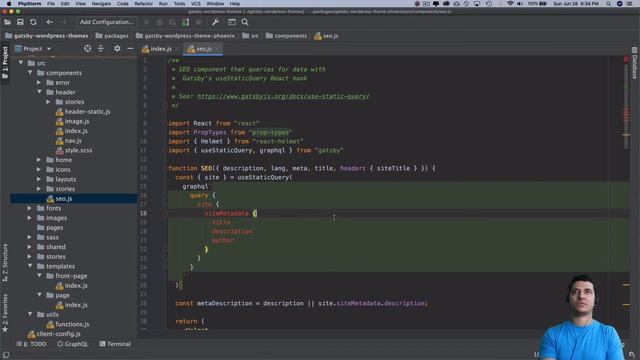Click the Collapse All icon in Project panel
Viewport: 640px width, 360px height.
[x=100, y=49]
